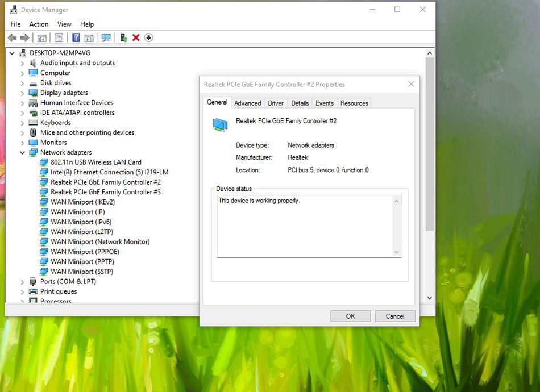Expand the Disk drives category

[22, 82]
